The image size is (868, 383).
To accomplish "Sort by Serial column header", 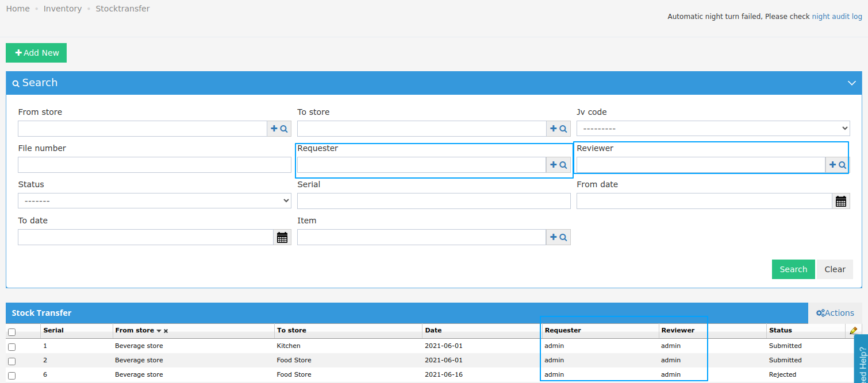I will 53,330.
